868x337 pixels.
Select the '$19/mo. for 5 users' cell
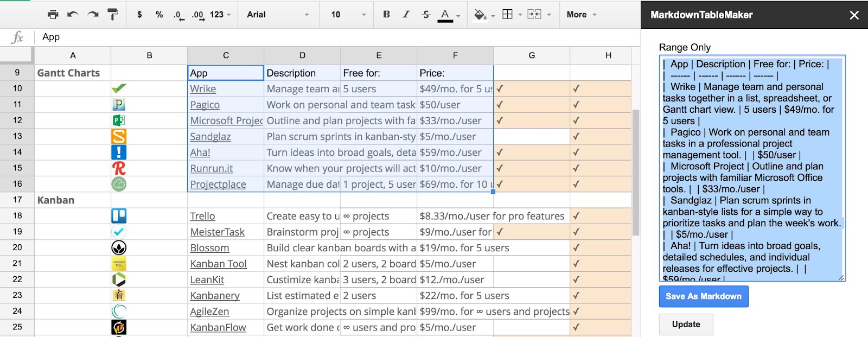pos(455,248)
